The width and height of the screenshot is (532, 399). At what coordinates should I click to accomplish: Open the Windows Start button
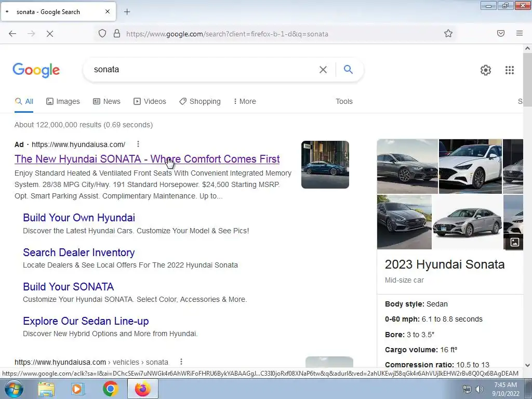point(14,389)
